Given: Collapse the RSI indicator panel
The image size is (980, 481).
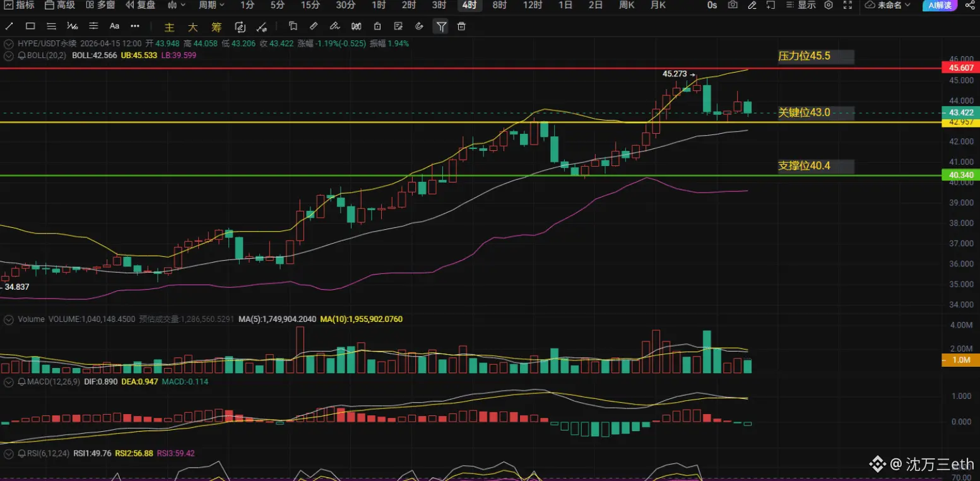Looking at the screenshot, I should (x=8, y=453).
